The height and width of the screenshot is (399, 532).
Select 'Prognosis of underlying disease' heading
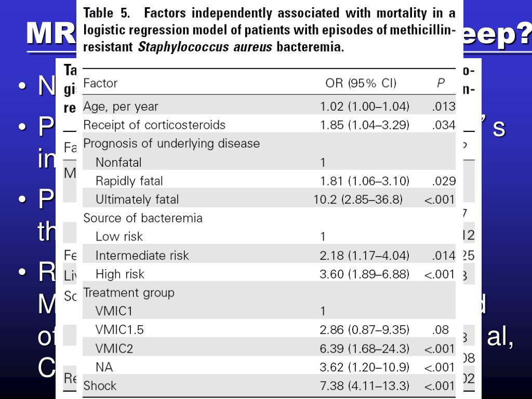[171, 143]
